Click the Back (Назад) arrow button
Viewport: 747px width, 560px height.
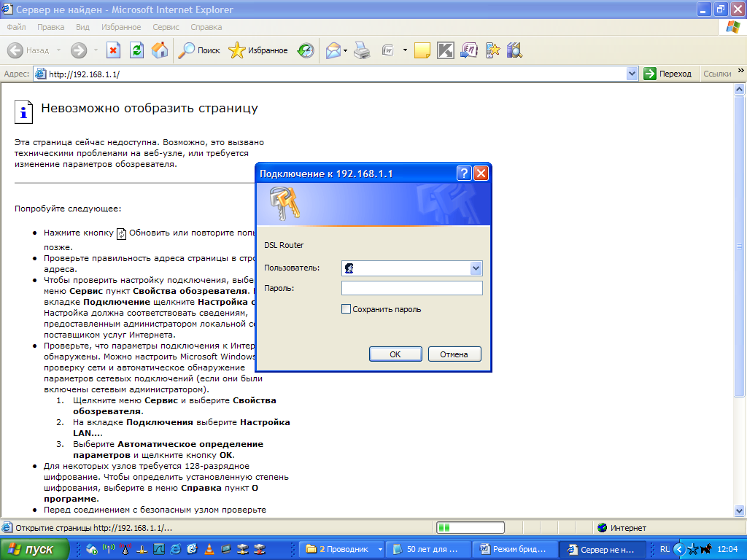(x=28, y=50)
